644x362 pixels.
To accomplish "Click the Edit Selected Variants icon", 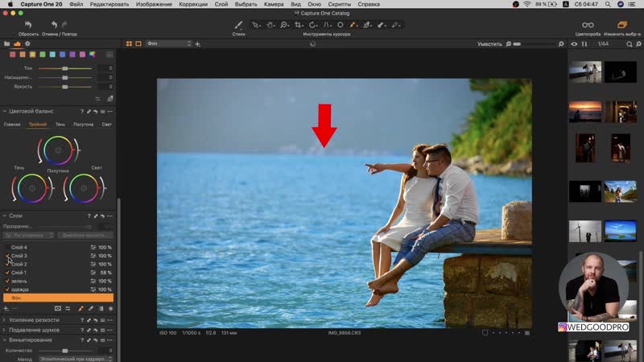I will click(622, 25).
